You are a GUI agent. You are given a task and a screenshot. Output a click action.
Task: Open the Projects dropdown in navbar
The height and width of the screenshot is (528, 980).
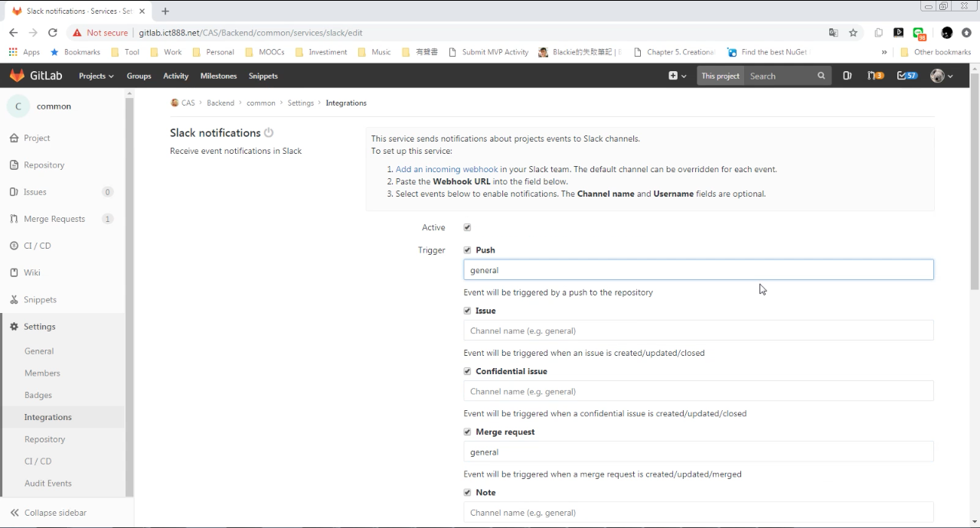96,76
